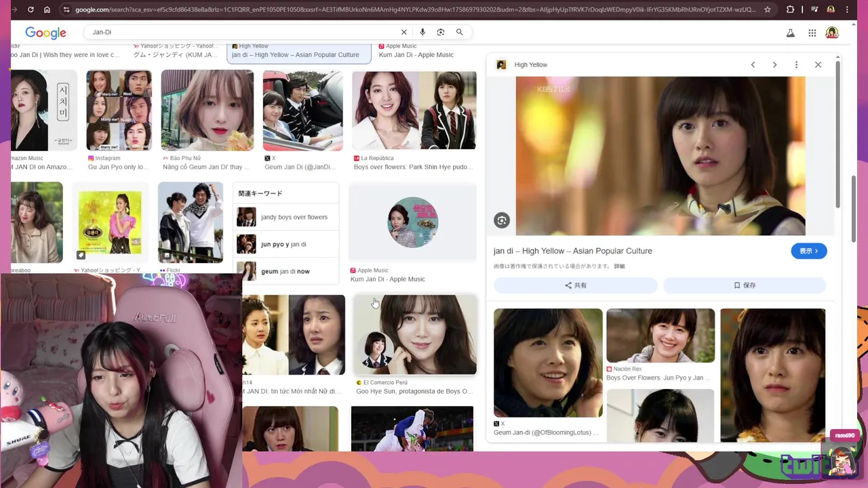This screenshot has width=868, height=488.
Task: Click the 保存 save button
Action: 745,285
